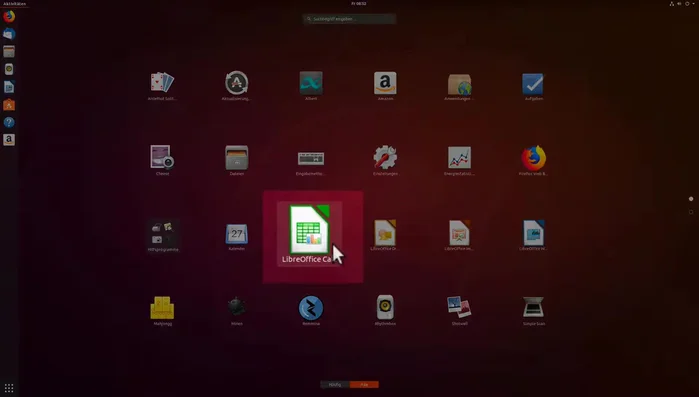Open the Cheese webcam app
Screen dimensions: 699x397
[x=162, y=160]
